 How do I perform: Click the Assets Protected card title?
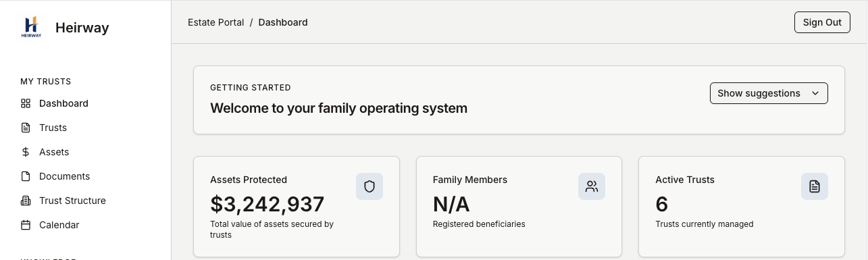pyautogui.click(x=249, y=180)
